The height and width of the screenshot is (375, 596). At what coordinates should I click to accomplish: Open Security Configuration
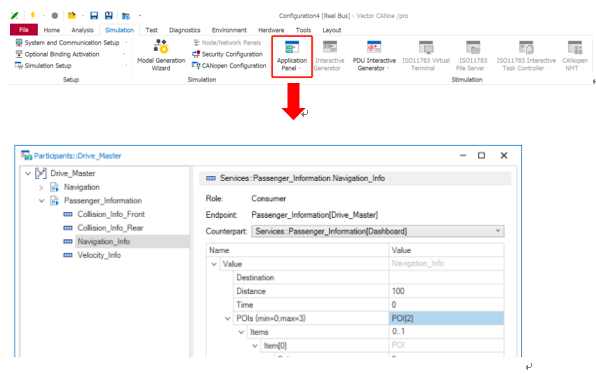pyautogui.click(x=227, y=54)
